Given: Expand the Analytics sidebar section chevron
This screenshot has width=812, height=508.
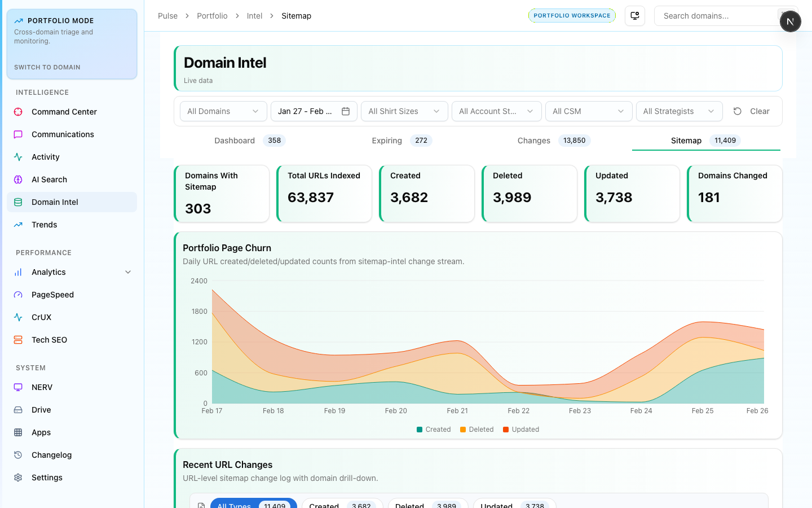Looking at the screenshot, I should click(x=128, y=272).
